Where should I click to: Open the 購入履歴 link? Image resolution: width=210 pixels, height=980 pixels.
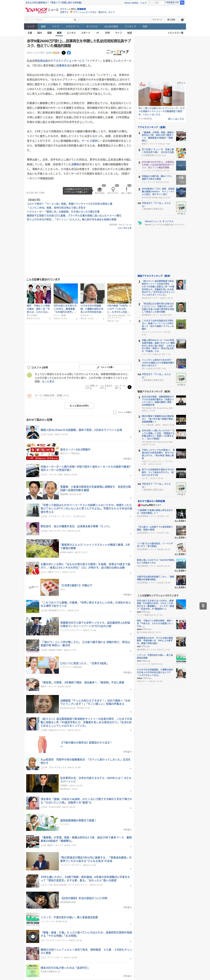(171, 20)
